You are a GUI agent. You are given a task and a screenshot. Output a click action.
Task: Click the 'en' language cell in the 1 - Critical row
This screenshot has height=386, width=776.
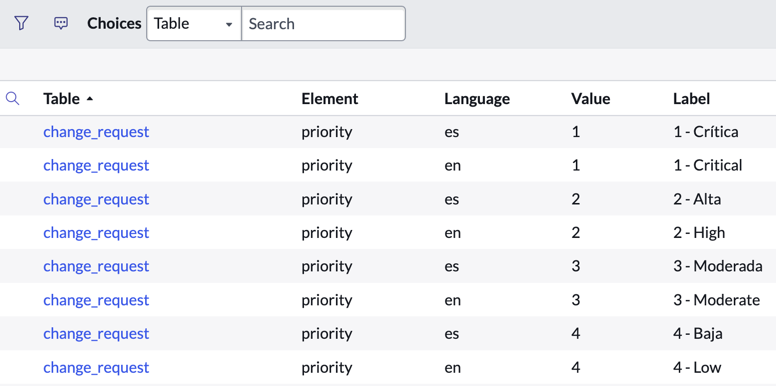(x=452, y=165)
